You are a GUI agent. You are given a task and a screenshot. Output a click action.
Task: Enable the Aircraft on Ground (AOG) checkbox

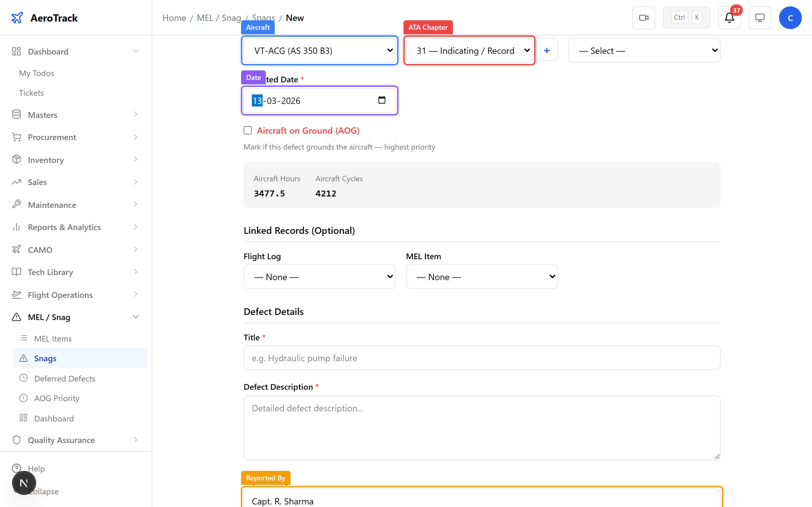click(x=248, y=130)
